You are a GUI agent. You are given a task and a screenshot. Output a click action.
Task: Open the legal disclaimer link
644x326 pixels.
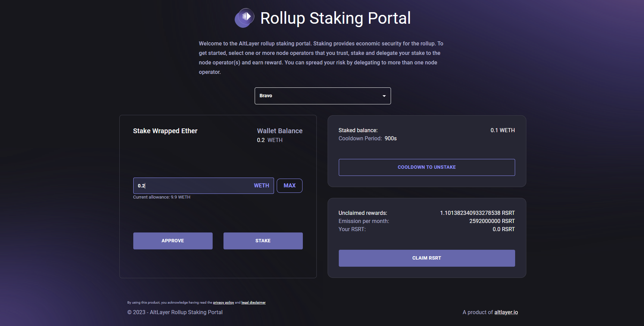[253, 303]
